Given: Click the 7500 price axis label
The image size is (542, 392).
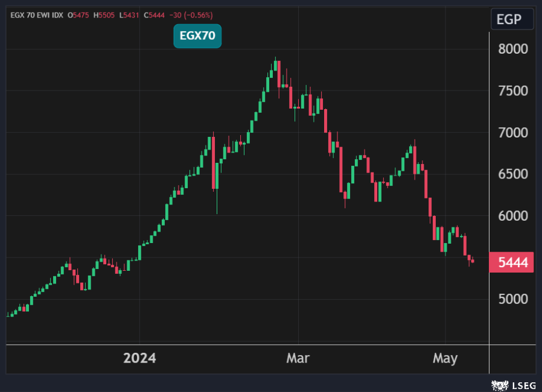Looking at the screenshot, I should point(512,90).
